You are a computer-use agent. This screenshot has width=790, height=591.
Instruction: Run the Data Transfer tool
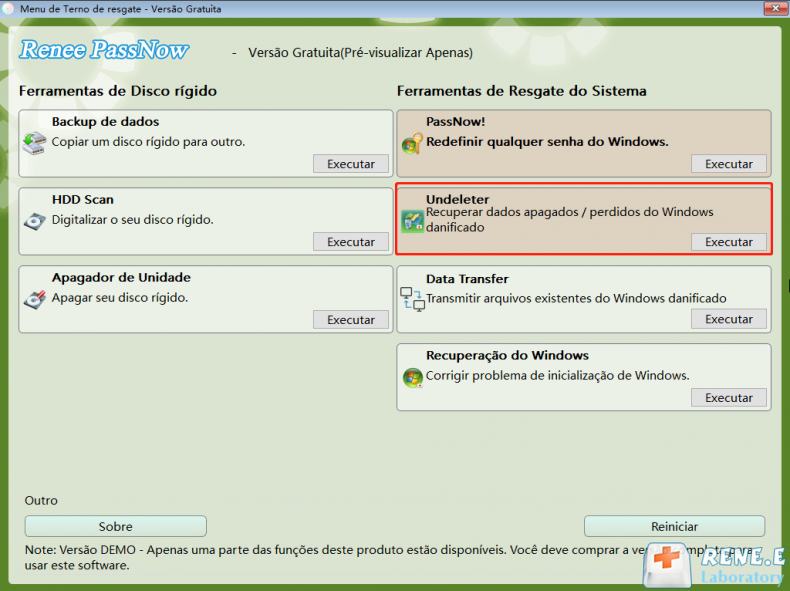click(x=729, y=319)
